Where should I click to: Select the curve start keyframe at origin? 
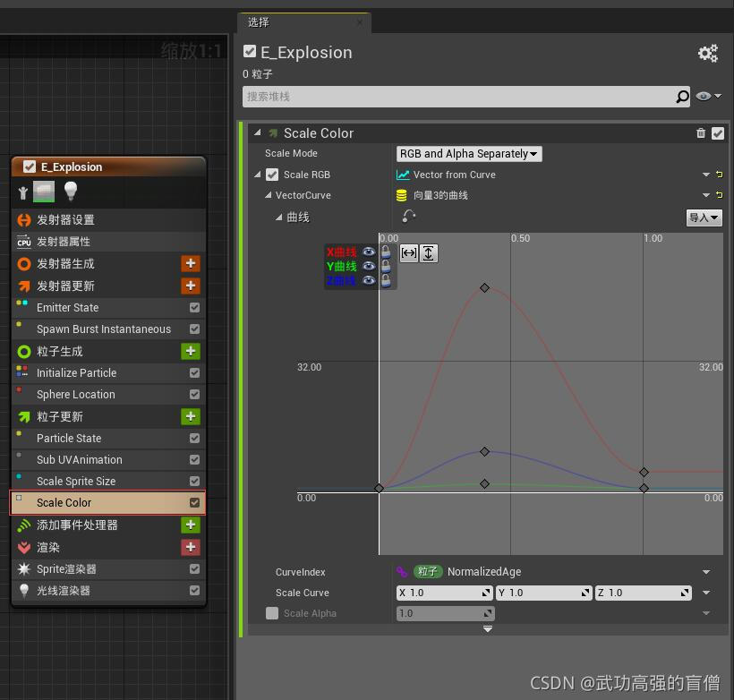coord(379,489)
